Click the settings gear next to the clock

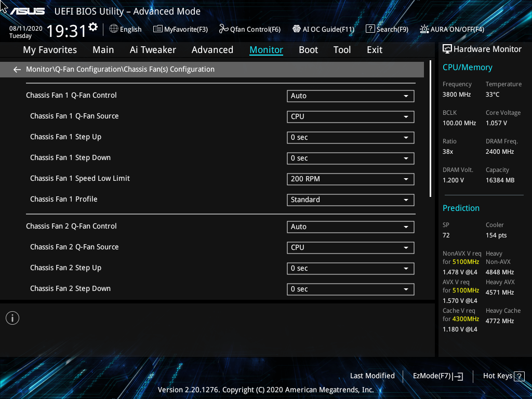pos(93,27)
